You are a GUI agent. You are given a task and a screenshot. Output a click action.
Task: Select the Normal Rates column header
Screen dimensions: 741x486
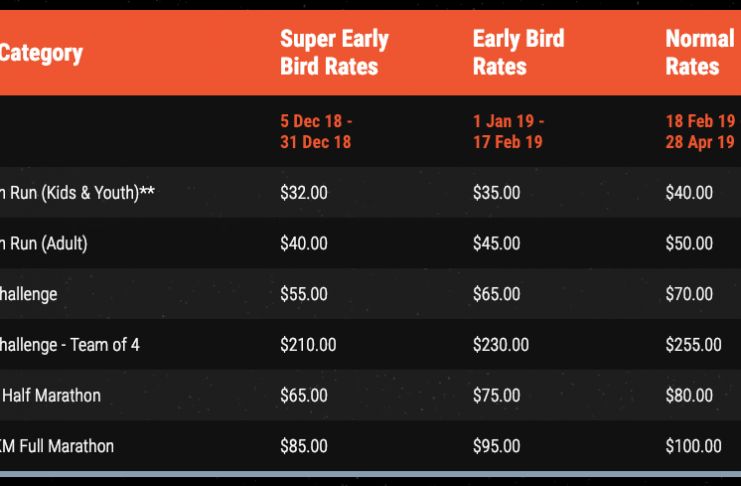[700, 52]
